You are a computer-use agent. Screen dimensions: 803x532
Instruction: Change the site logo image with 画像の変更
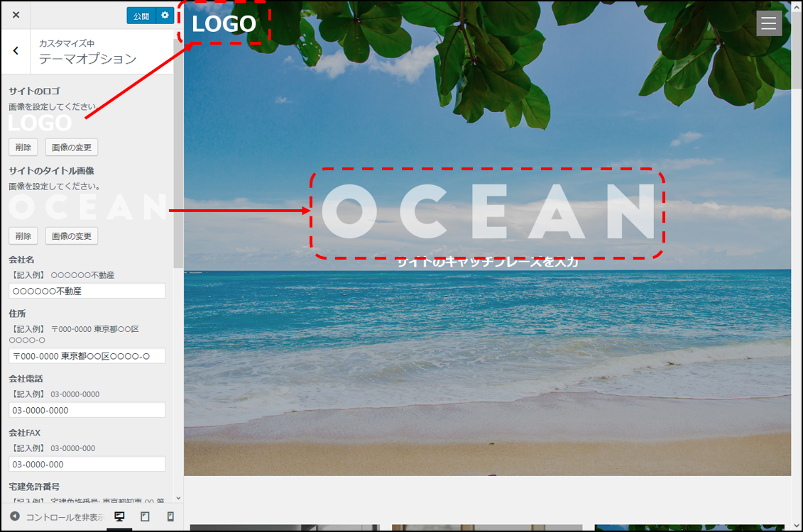click(72, 148)
